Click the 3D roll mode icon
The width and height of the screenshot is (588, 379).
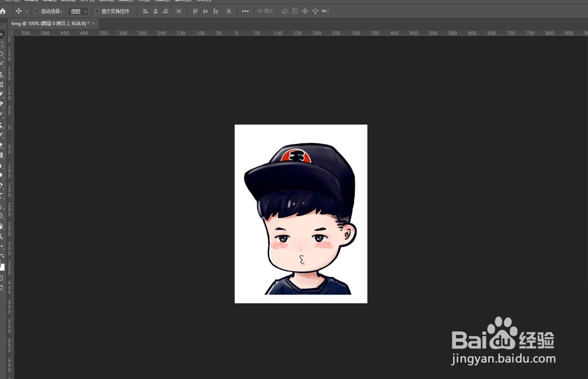point(295,11)
